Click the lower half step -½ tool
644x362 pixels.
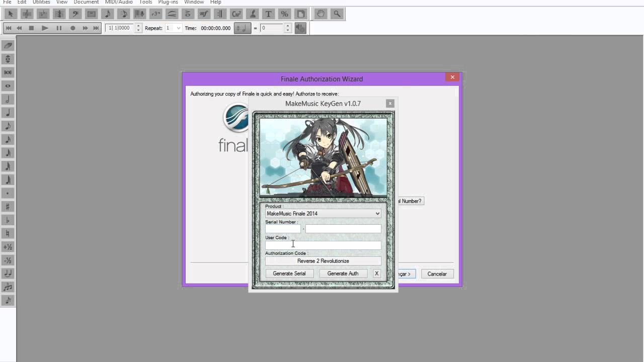click(x=8, y=260)
